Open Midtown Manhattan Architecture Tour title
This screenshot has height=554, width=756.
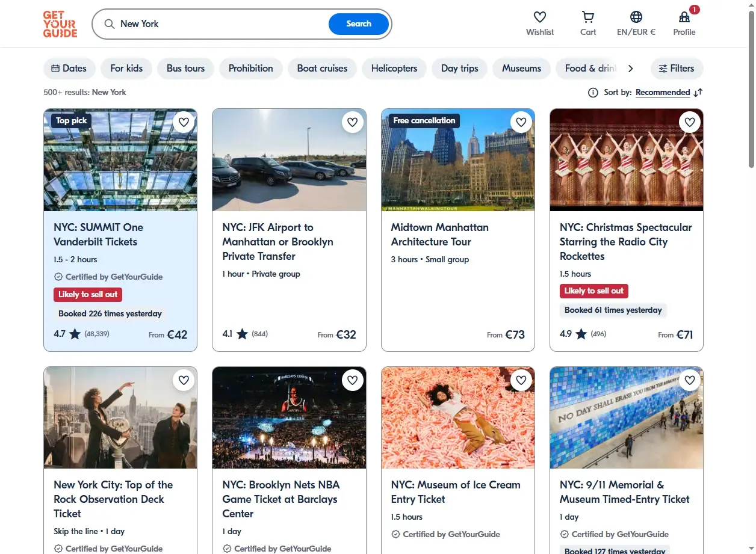(439, 235)
